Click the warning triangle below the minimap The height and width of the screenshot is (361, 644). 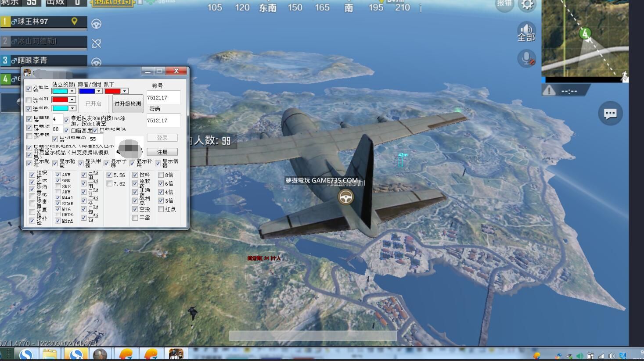coord(549,91)
